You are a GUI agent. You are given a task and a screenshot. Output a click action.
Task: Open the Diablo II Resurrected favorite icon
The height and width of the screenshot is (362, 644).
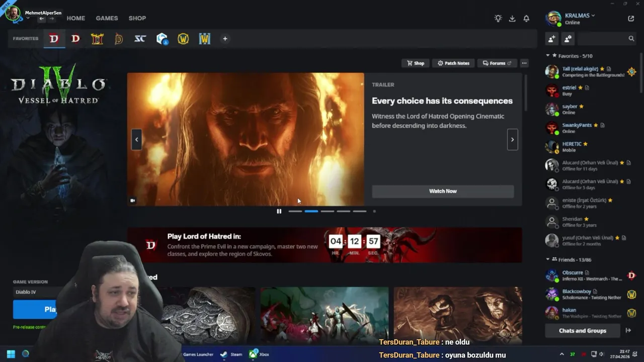pyautogui.click(x=97, y=39)
